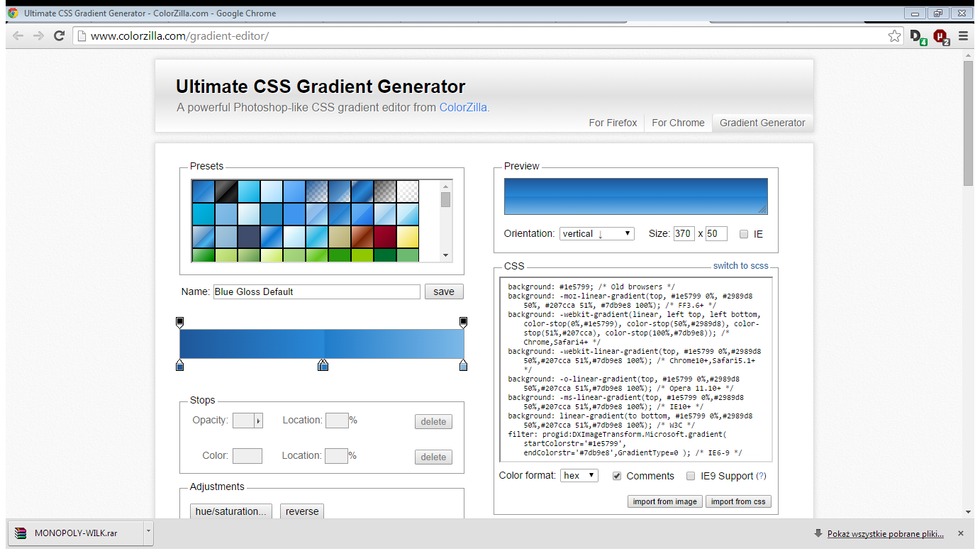
Task: Open the Opacity value dropdown arrow
Action: click(x=258, y=421)
